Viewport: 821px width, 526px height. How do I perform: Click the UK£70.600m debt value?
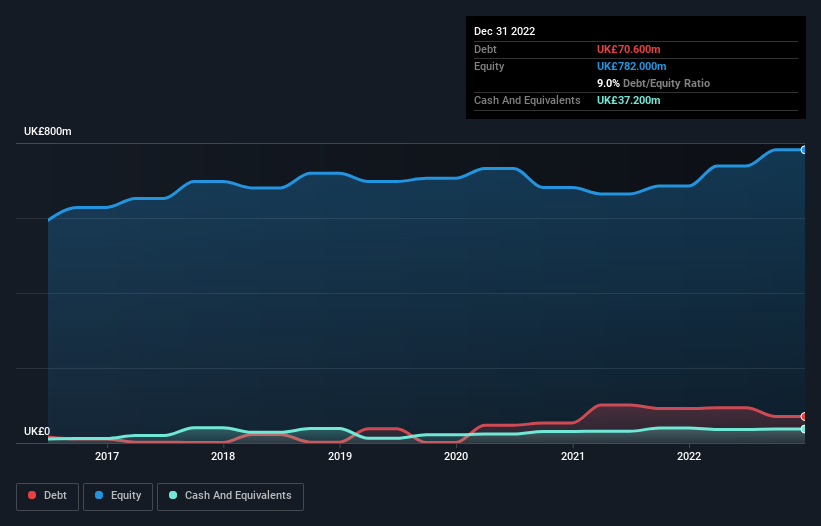[629, 49]
